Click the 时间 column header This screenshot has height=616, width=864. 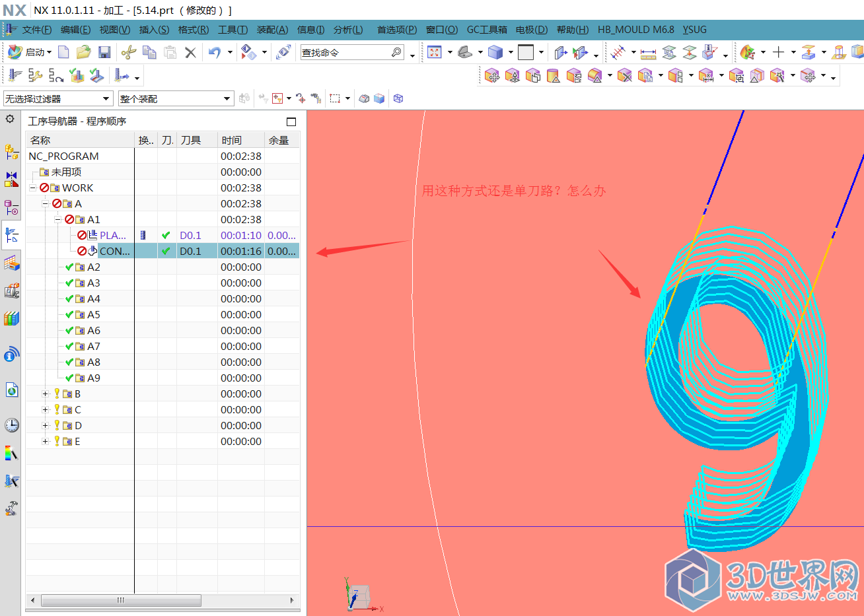[241, 140]
